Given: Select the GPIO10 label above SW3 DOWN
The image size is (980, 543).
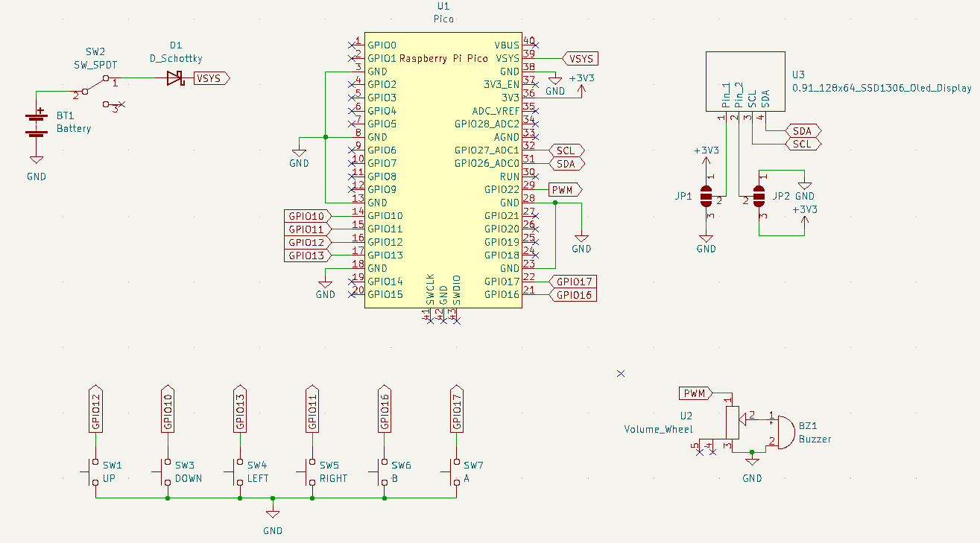Looking at the screenshot, I should pyautogui.click(x=168, y=408).
